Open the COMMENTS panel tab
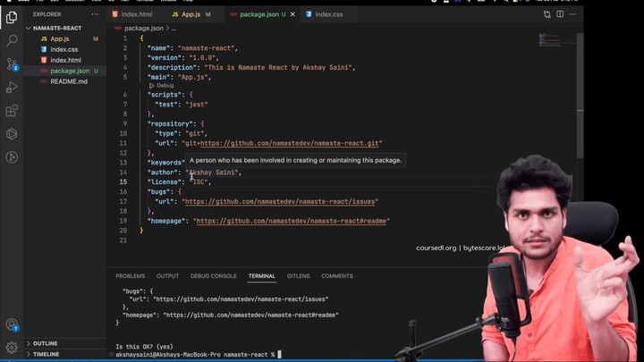 337,276
